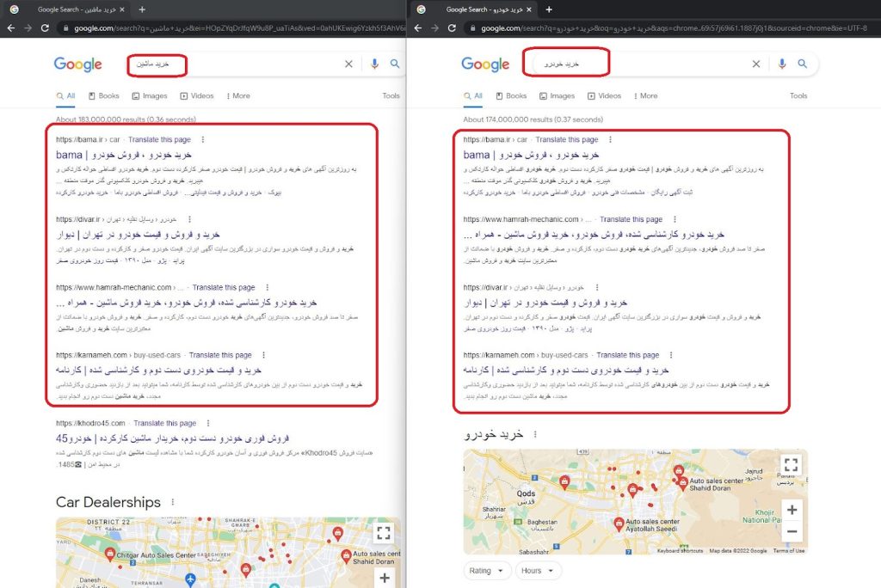Select the All tab in the left window
This screenshot has height=588, width=881.
[x=65, y=96]
